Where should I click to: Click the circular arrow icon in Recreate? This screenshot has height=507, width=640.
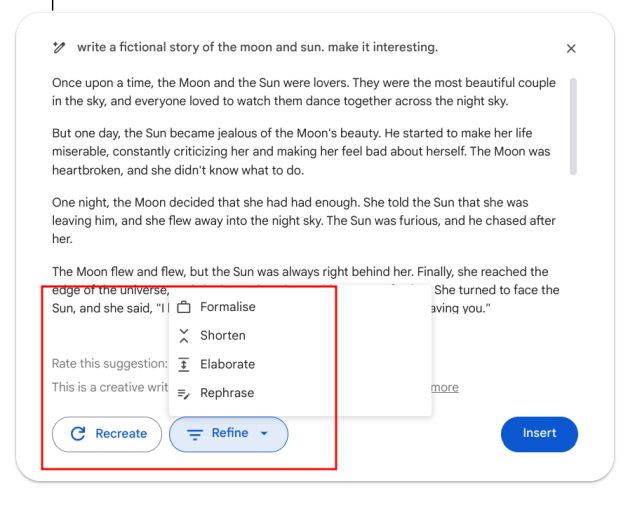(x=78, y=434)
